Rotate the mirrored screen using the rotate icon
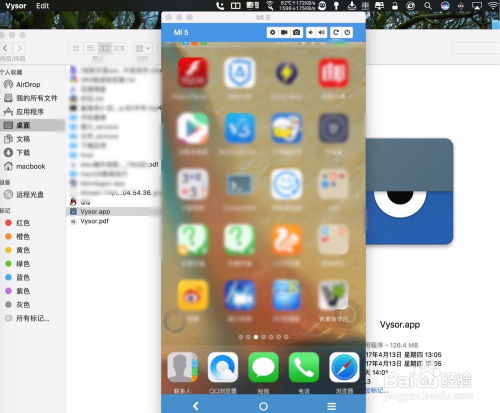 coord(336,32)
